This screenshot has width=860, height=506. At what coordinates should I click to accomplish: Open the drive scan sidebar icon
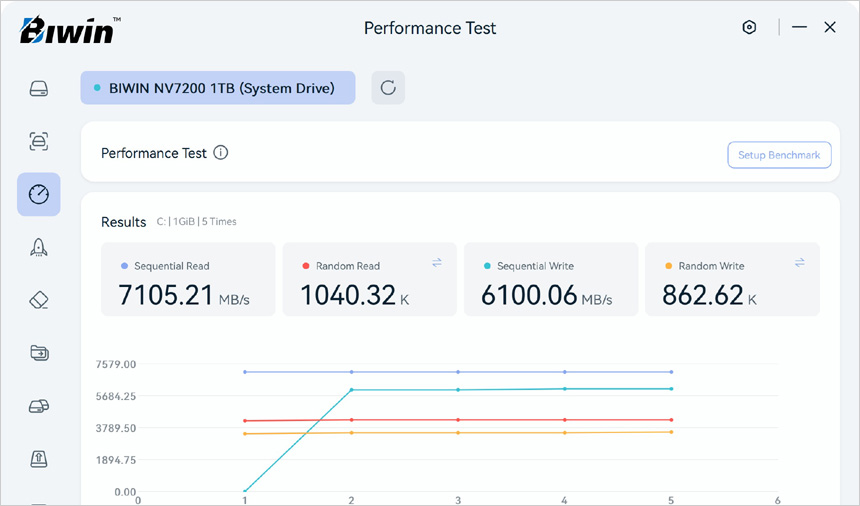click(x=38, y=141)
